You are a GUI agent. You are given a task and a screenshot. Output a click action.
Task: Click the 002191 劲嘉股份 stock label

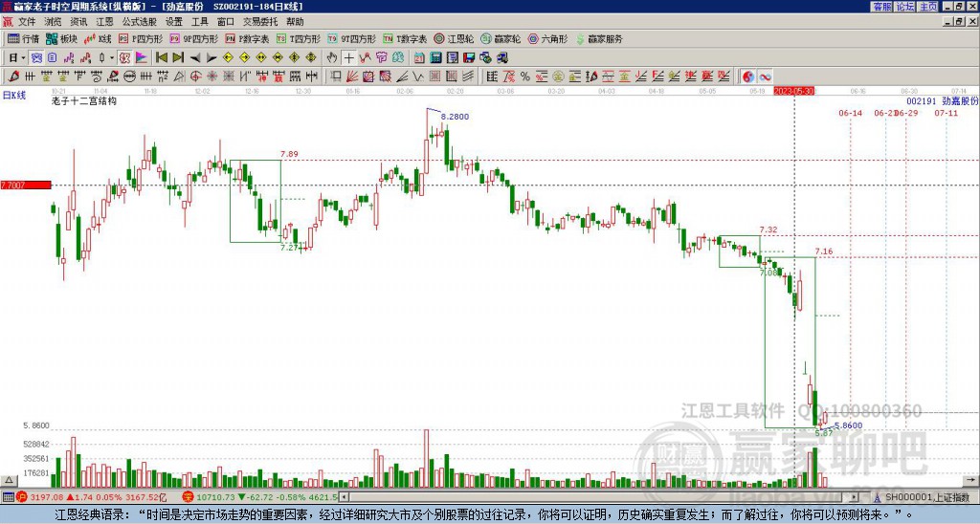point(943,100)
